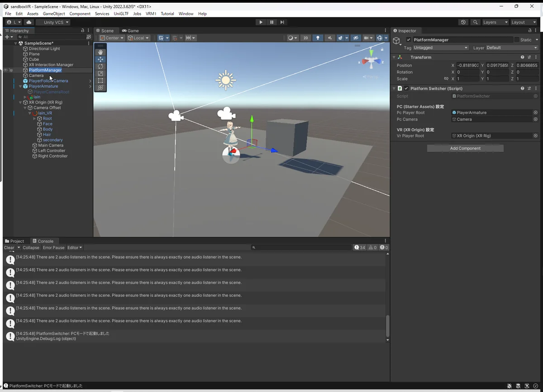
Task: Toggle scene lighting lightbulb icon
Action: (x=318, y=38)
